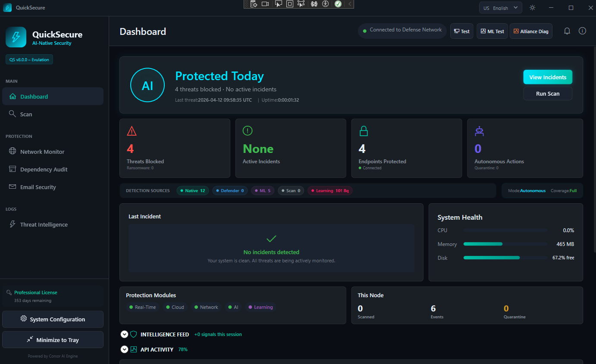Screen dimensions: 596x364
Task: Open Threat Intelligence under Logs
Action: [x=43, y=224]
